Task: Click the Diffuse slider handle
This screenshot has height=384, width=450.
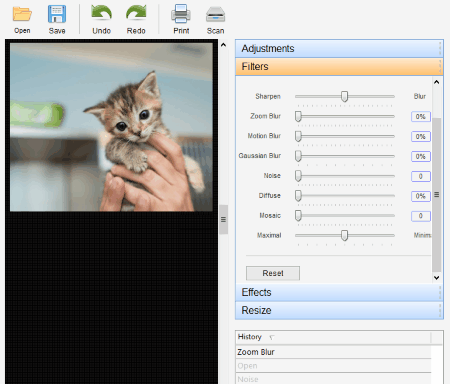Action: [x=298, y=196]
